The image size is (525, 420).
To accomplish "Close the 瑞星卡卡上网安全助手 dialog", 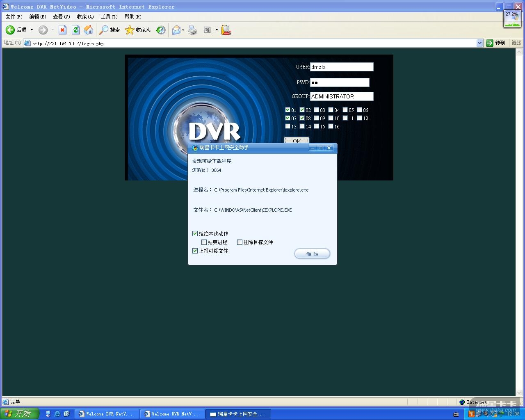I will (329, 148).
